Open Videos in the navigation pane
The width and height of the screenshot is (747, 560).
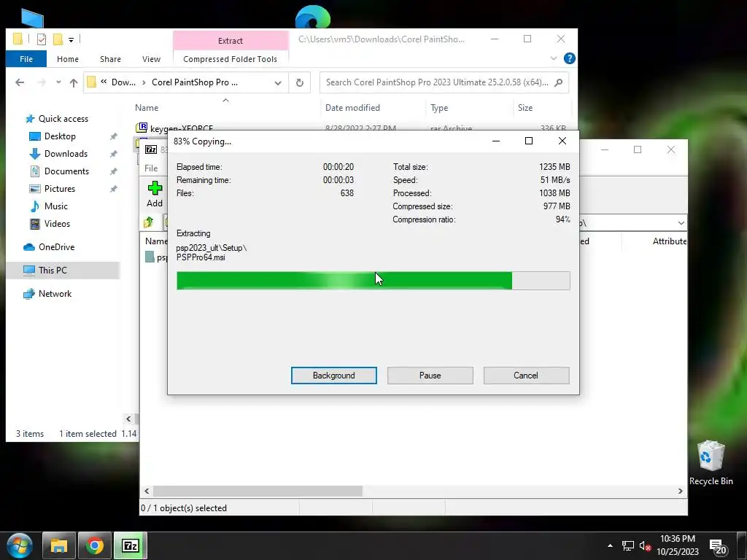click(57, 224)
